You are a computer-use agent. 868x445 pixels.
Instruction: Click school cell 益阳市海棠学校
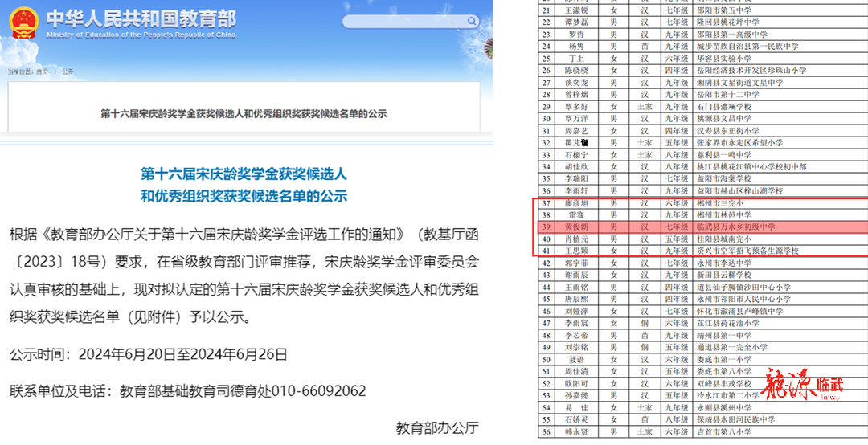coord(724,179)
